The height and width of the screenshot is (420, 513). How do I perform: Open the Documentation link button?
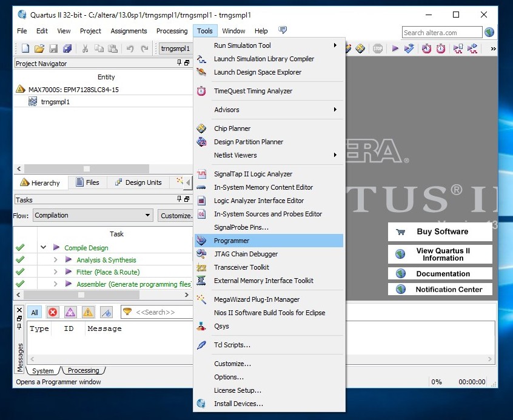(x=440, y=273)
